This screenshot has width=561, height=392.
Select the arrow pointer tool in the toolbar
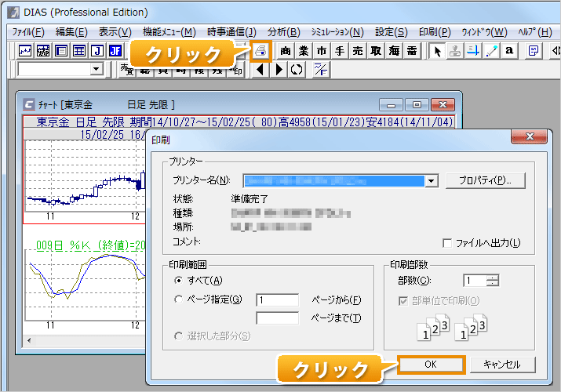pyautogui.click(x=439, y=51)
